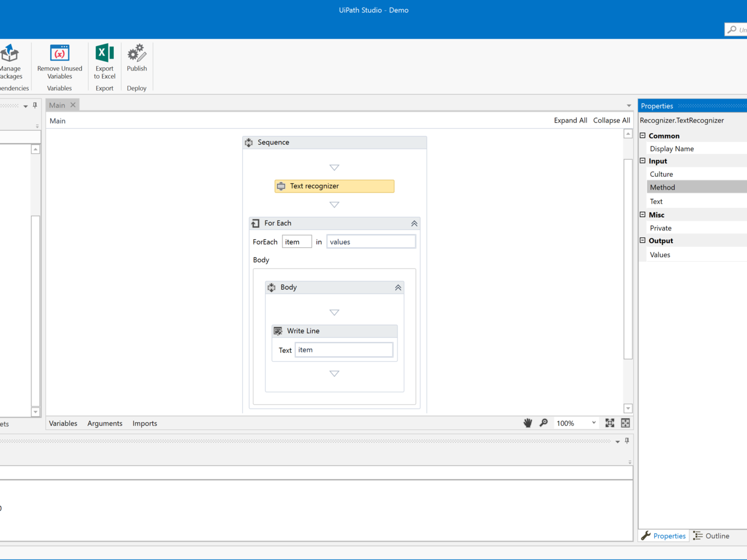Screen dimensions: 747x560
Task: Click the designer scroll up arrow
Action: 628,134
